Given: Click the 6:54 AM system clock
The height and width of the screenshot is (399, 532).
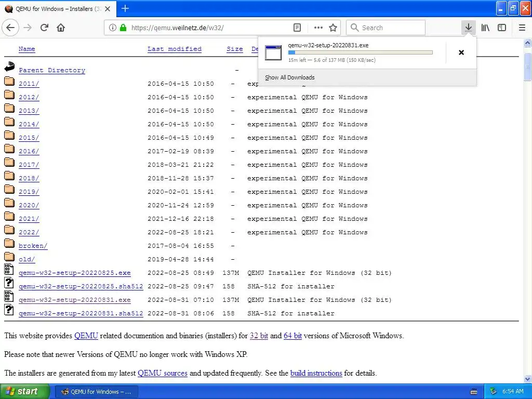Looking at the screenshot, I should coord(513,391).
